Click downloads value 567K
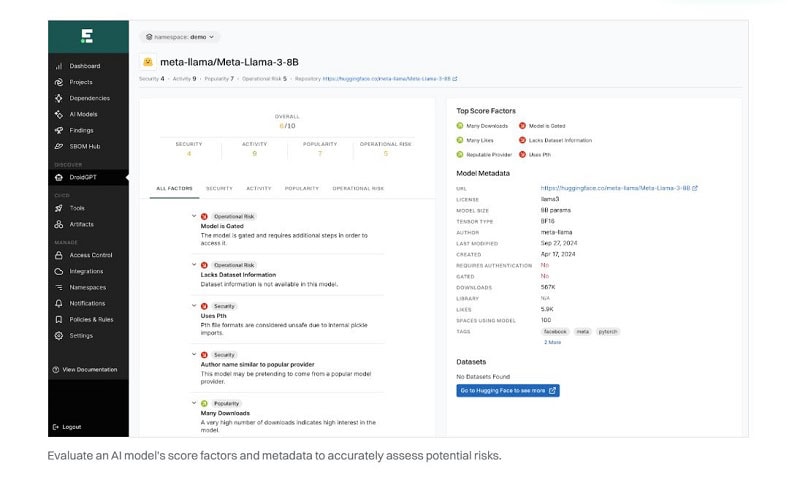 click(x=547, y=287)
